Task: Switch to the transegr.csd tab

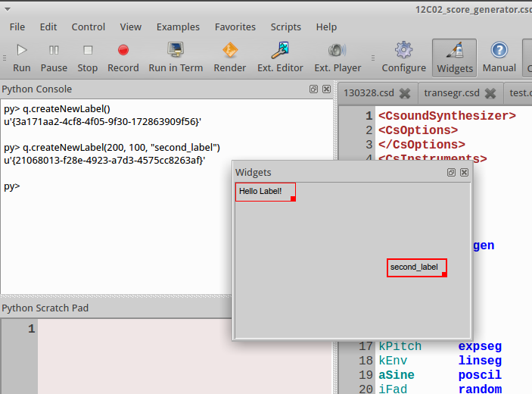Action: (452, 92)
